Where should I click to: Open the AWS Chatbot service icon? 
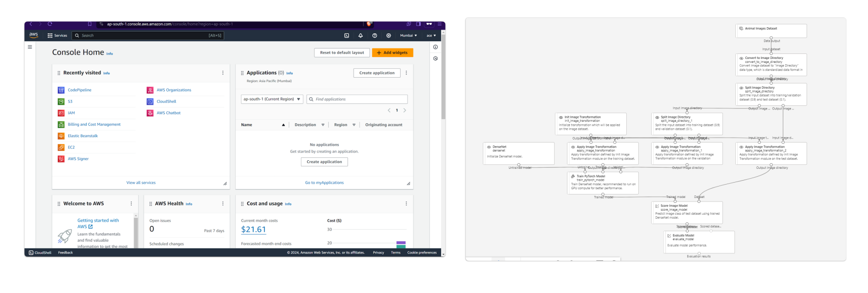tap(150, 113)
